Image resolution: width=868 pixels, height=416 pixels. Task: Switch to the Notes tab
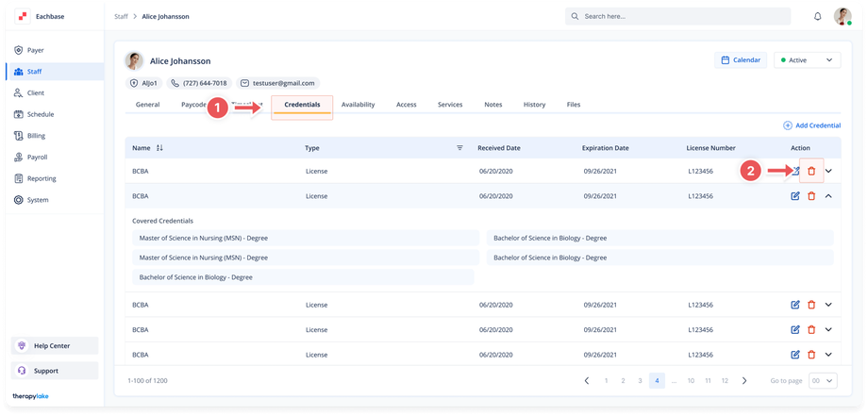(493, 105)
